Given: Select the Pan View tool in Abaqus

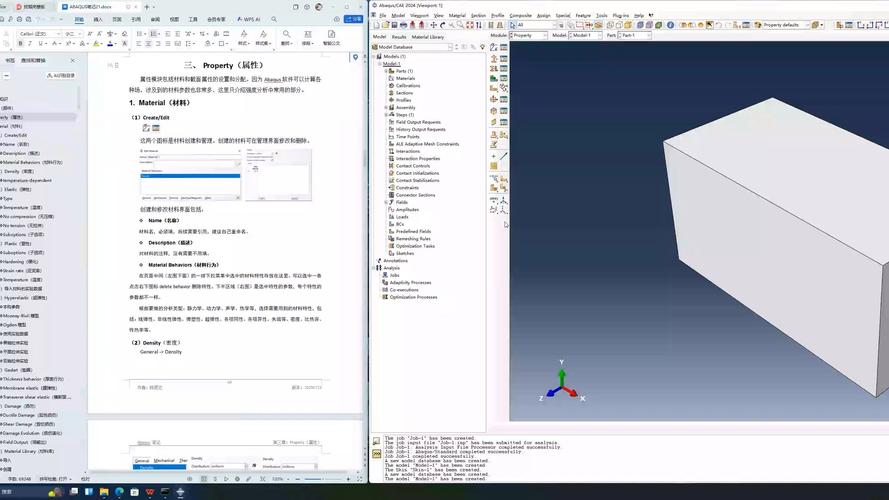Looking at the screenshot, I should coord(434,25).
